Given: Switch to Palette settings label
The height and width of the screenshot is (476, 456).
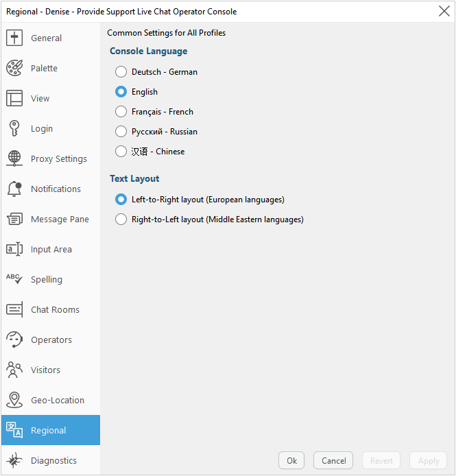Looking at the screenshot, I should click(x=44, y=68).
